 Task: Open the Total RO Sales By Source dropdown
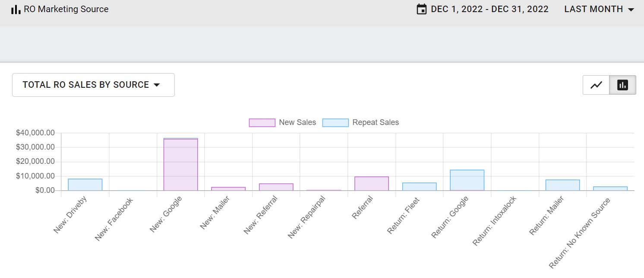point(93,85)
